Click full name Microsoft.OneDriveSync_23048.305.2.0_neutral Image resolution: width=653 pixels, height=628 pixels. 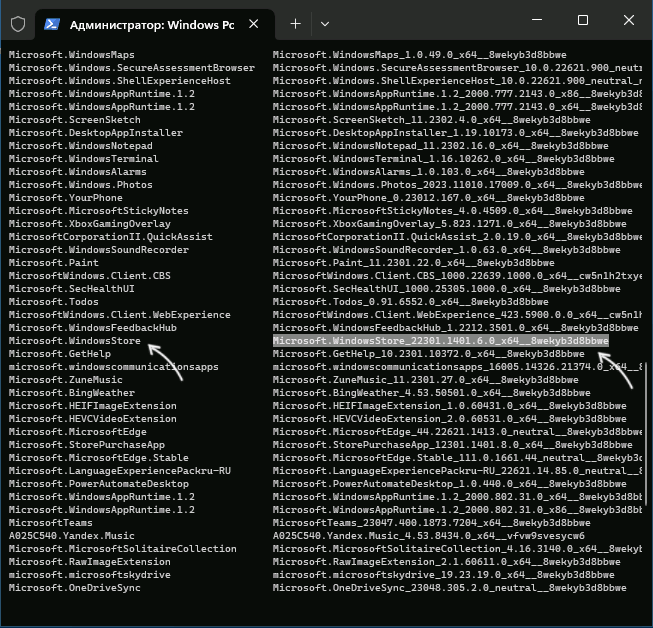(450, 587)
